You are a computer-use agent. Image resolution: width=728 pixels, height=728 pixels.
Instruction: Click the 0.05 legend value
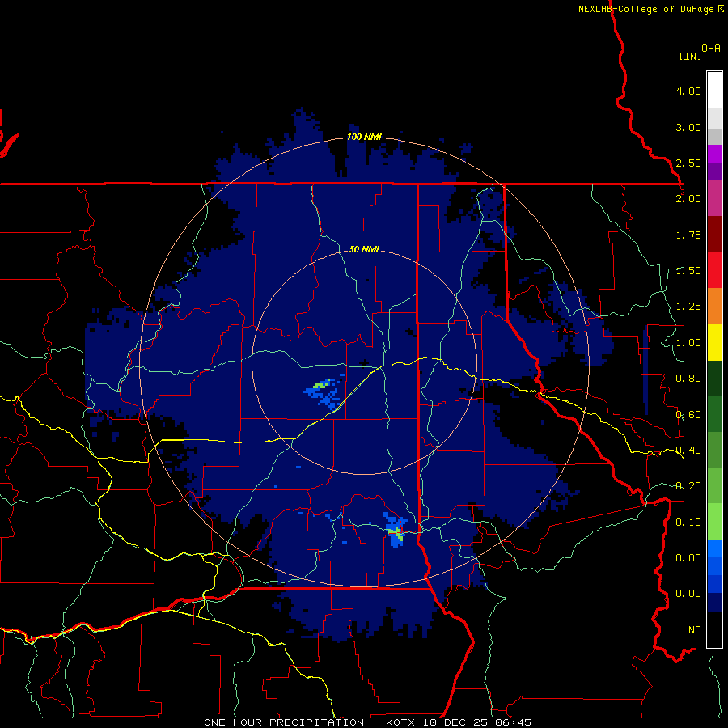click(688, 557)
